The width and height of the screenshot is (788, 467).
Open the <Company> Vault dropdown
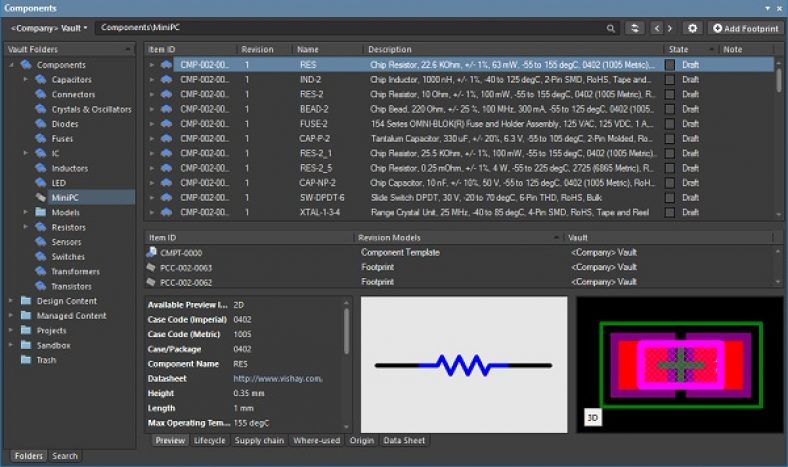[x=48, y=28]
